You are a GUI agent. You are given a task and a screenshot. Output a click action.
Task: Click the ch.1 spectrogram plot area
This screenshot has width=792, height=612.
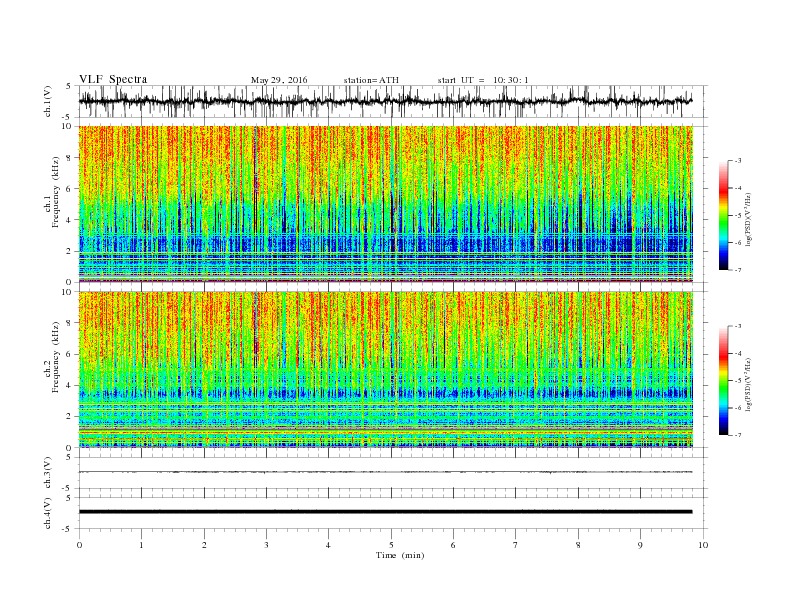click(386, 204)
